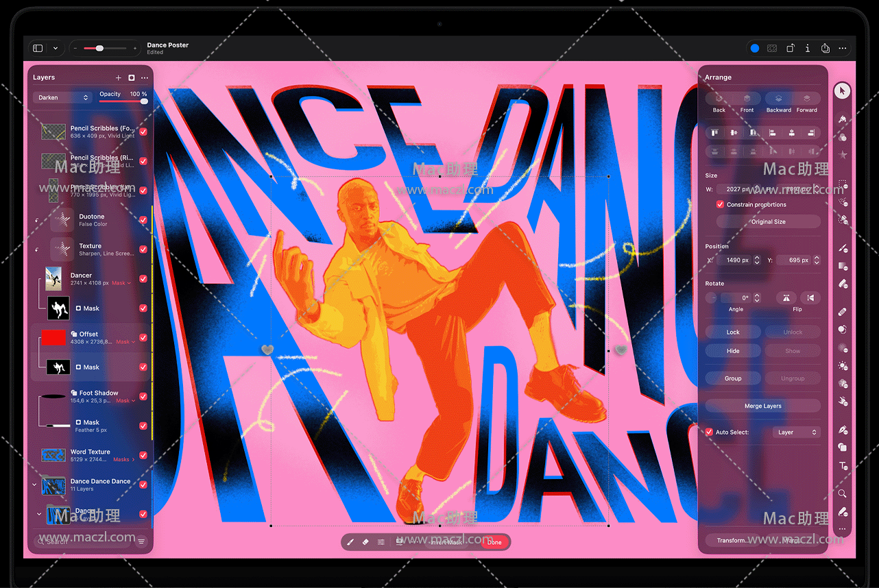The width and height of the screenshot is (879, 588).
Task: Collapse the Dance Dance Dance group
Action: click(35, 485)
